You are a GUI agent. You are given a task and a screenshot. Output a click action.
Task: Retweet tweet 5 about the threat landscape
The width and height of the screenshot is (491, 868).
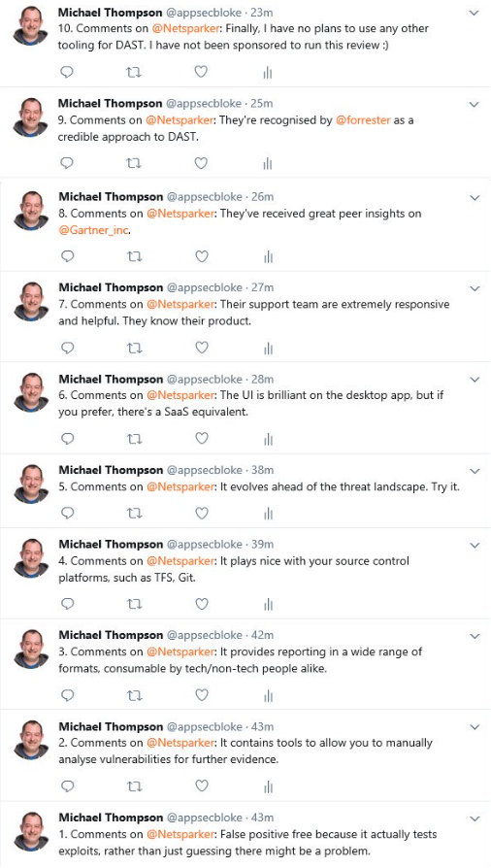[134, 514]
